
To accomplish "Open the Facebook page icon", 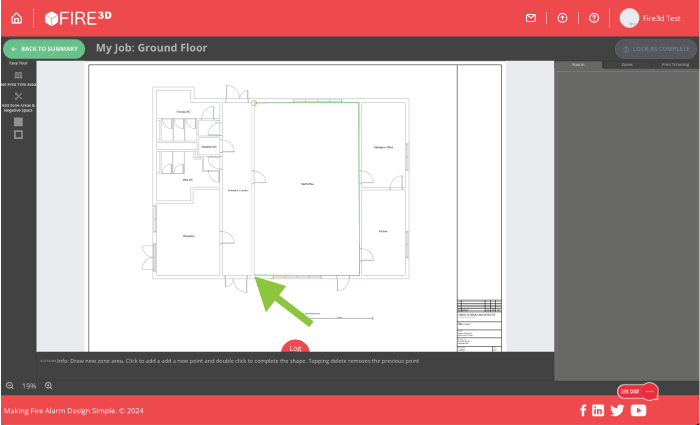I will tap(583, 410).
